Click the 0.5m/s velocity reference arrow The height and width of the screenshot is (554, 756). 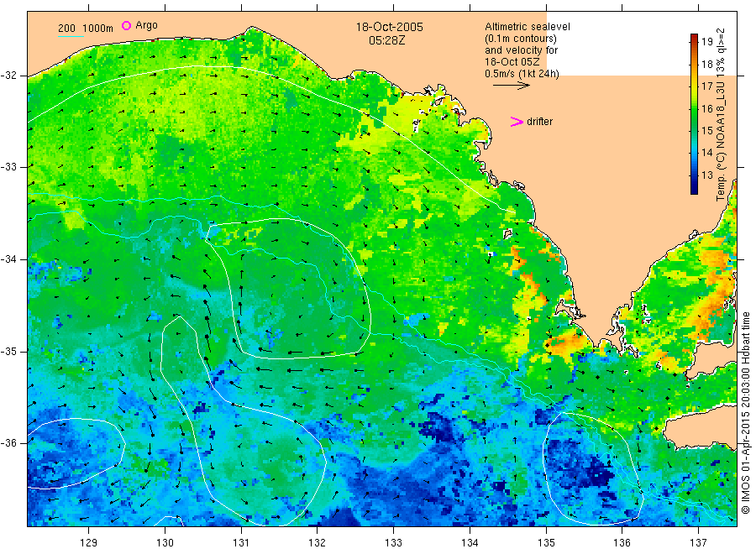512,86
